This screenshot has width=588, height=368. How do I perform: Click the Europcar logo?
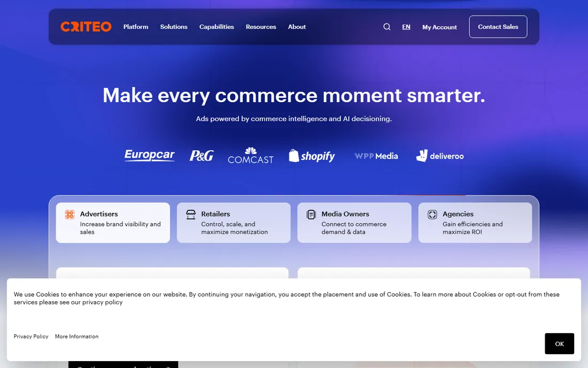(149, 155)
